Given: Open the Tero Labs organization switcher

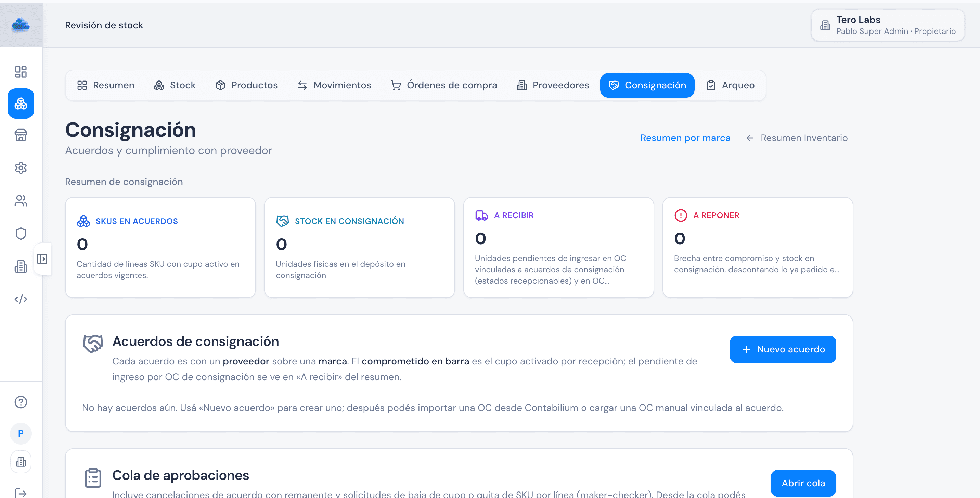Looking at the screenshot, I should (x=888, y=25).
